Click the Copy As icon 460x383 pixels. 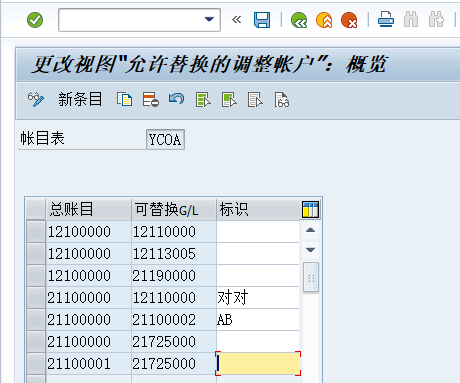(x=124, y=100)
